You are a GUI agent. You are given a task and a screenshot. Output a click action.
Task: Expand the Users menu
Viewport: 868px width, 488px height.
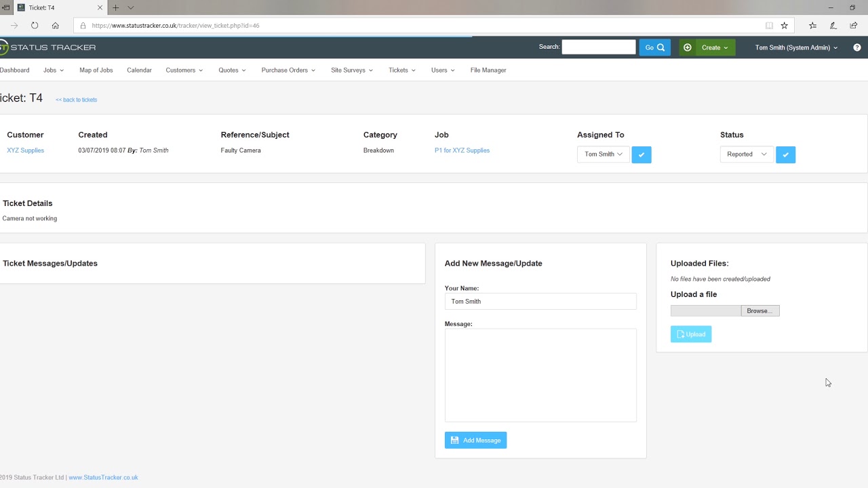pos(443,70)
